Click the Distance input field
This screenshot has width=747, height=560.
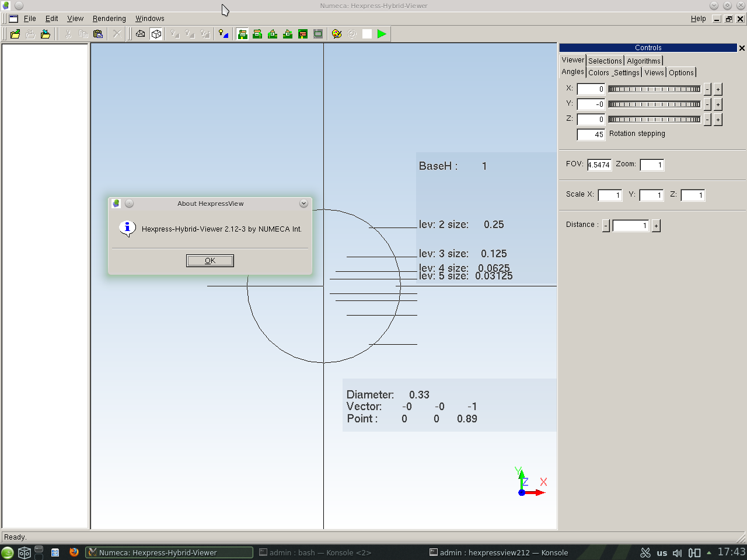[x=631, y=226]
